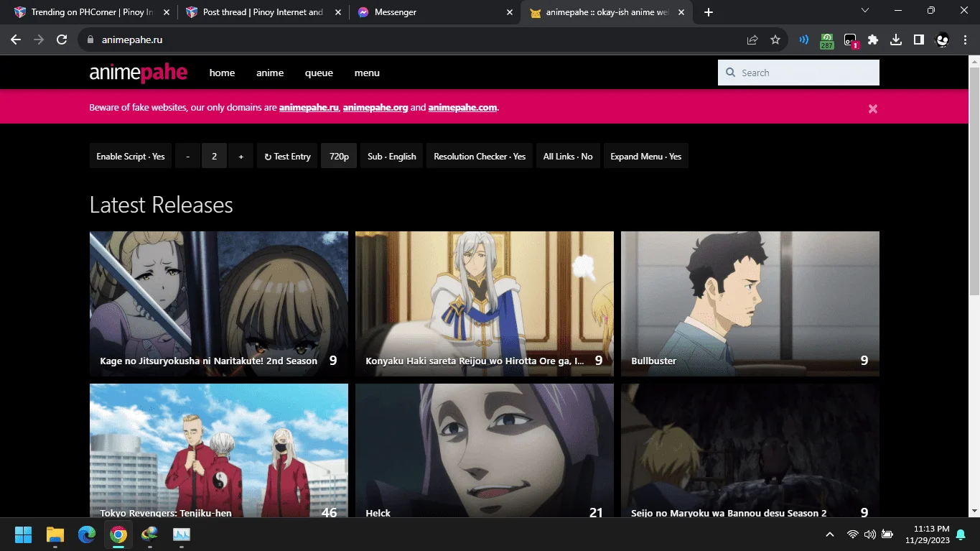Toggle the Chrome side panel
The height and width of the screenshot is (551, 980).
[x=919, y=40]
